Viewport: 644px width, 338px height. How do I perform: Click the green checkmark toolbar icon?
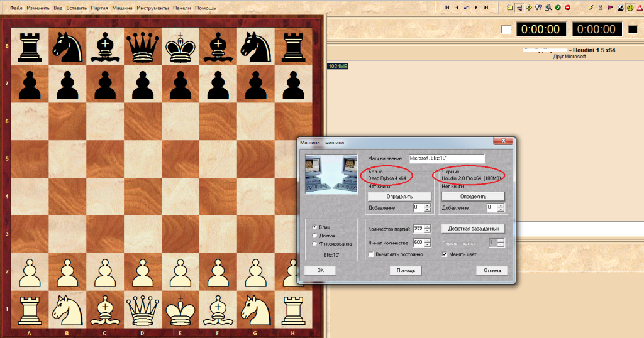coord(558,8)
